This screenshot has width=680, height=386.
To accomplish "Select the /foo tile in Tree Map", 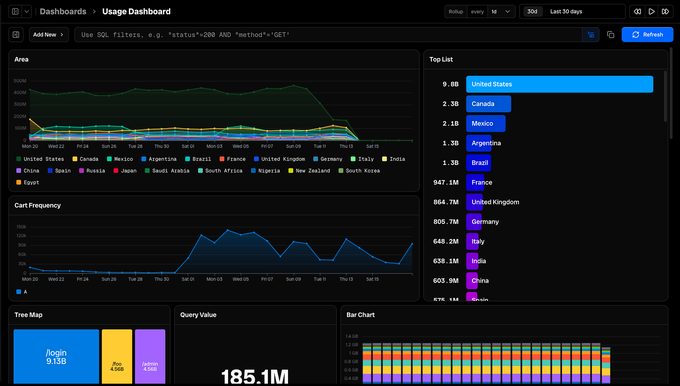I will click(x=117, y=357).
